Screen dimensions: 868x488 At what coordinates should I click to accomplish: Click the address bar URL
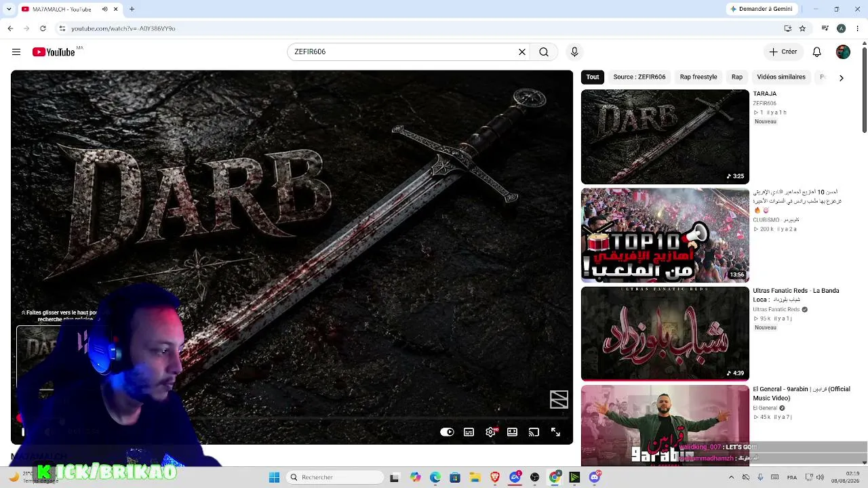click(123, 28)
